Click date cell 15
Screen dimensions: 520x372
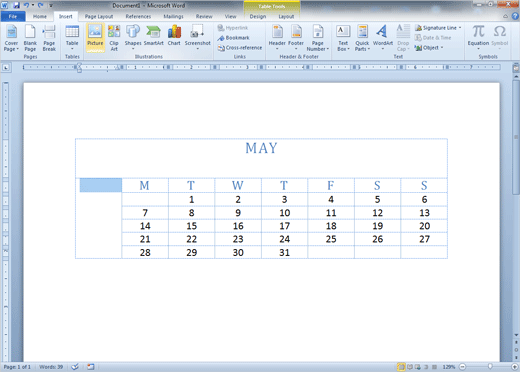(191, 226)
